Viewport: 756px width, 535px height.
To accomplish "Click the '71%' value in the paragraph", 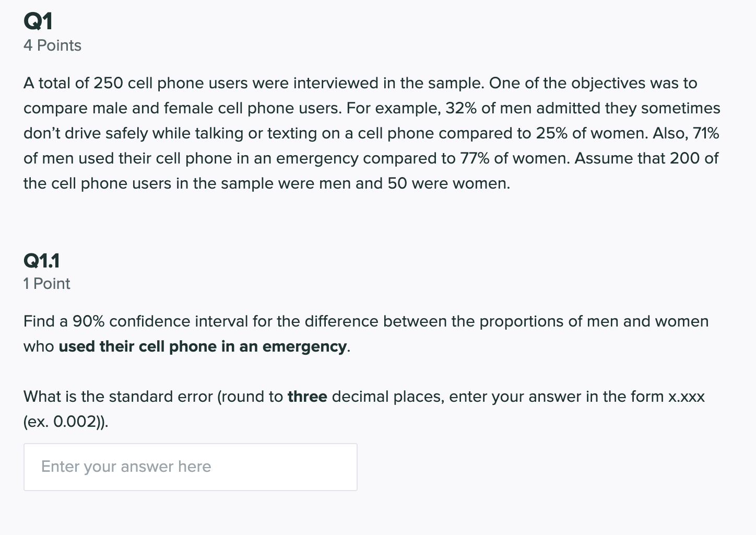I will point(706,133).
